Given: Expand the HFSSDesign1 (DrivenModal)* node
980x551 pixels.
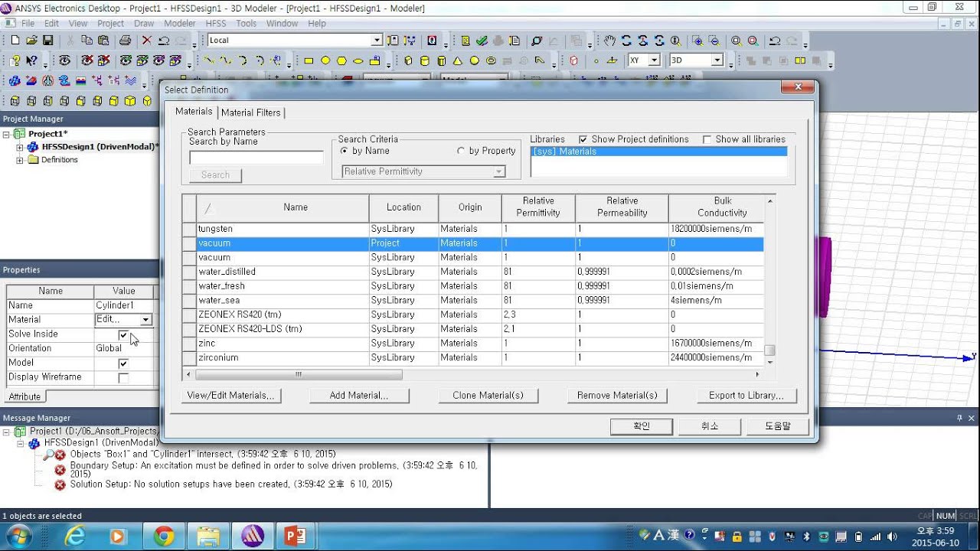Looking at the screenshot, I should [x=20, y=147].
